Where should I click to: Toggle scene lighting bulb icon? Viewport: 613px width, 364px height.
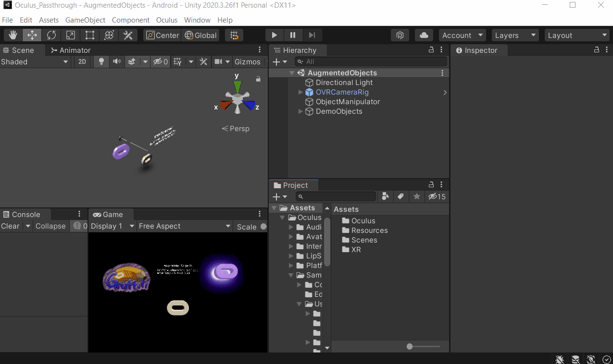click(101, 61)
